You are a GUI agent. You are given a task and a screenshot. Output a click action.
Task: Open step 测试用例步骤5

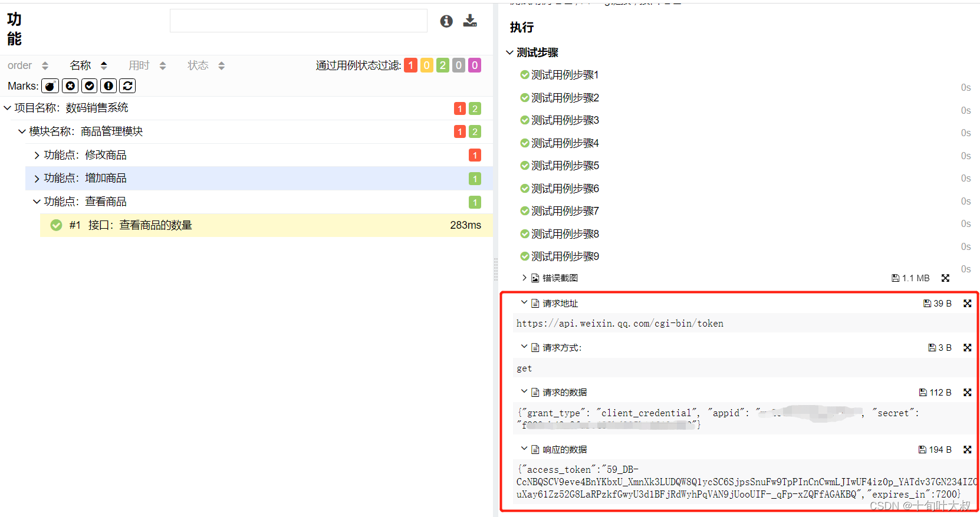[x=565, y=166]
